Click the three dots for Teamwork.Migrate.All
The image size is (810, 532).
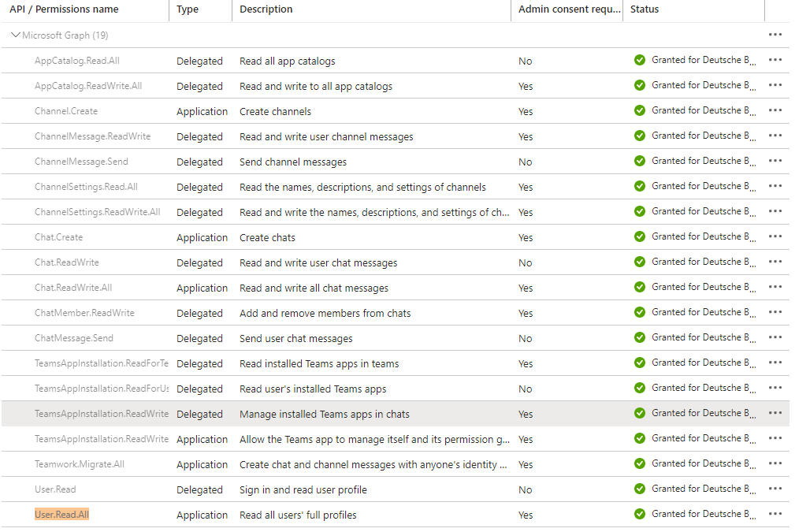pyautogui.click(x=775, y=463)
